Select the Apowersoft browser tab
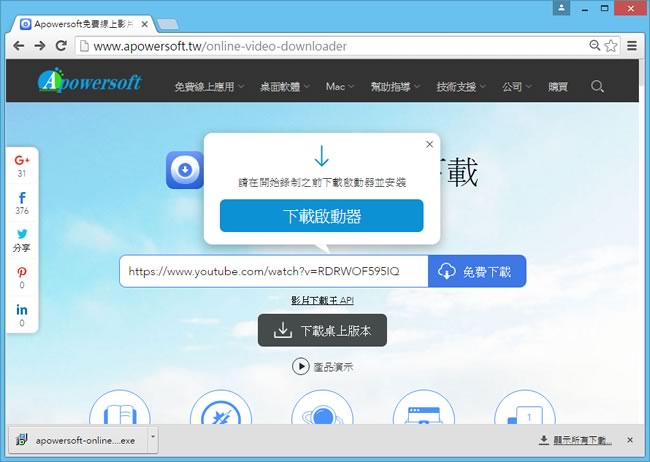 tap(83, 24)
